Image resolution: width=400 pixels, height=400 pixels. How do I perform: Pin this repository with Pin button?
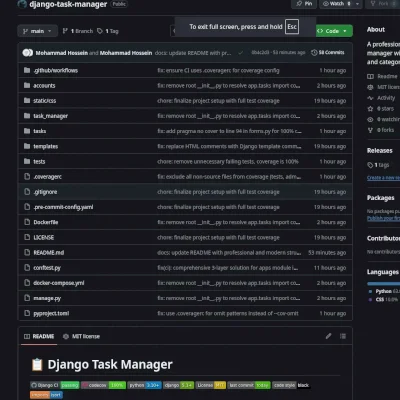pyautogui.click(x=304, y=4)
